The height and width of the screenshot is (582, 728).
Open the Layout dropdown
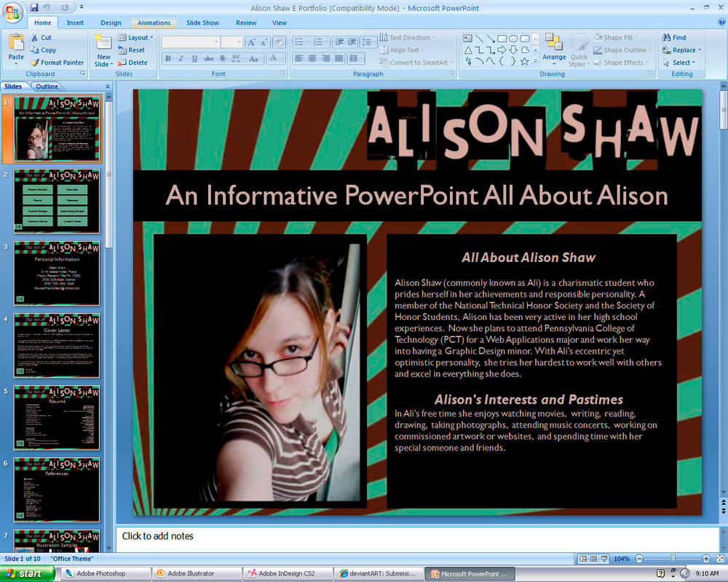(x=136, y=37)
